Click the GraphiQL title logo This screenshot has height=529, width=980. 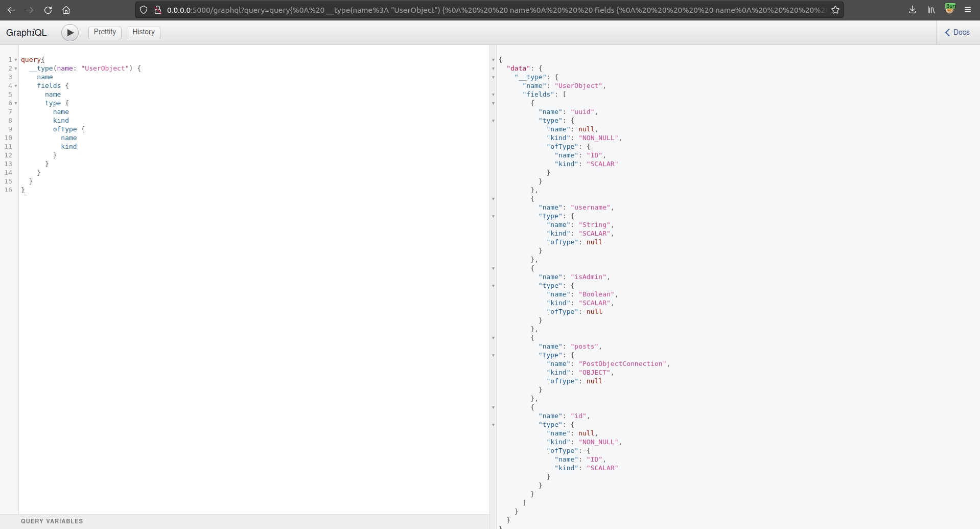click(27, 33)
